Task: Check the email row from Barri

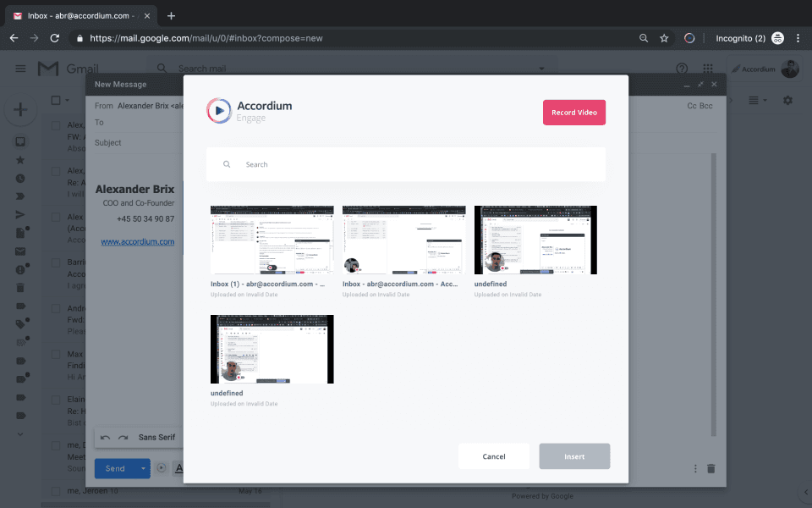Action: pos(56,262)
